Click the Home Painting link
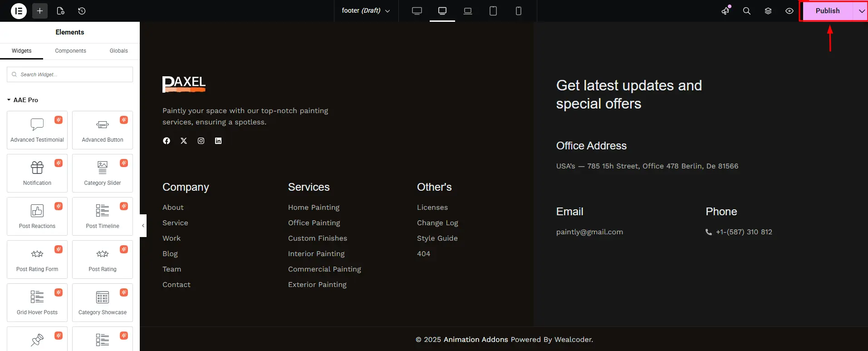This screenshot has height=351, width=868. pyautogui.click(x=314, y=208)
